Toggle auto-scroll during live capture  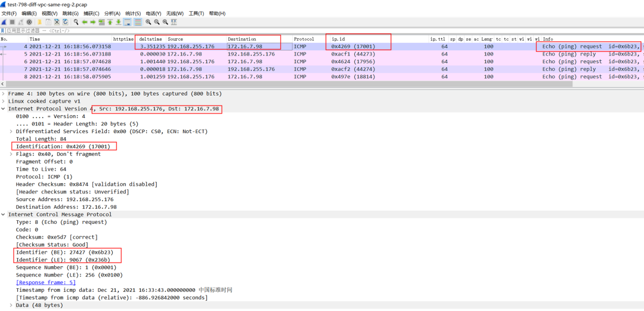point(128,22)
